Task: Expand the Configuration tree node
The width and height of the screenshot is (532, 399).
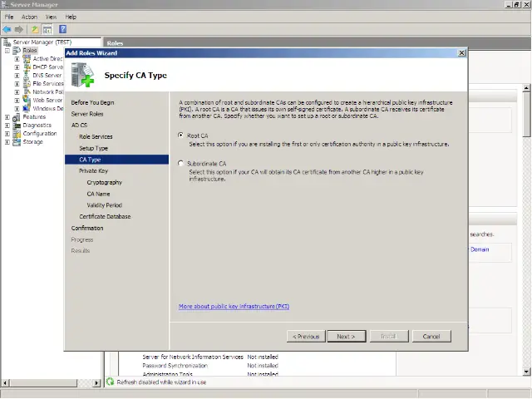Action: point(7,134)
